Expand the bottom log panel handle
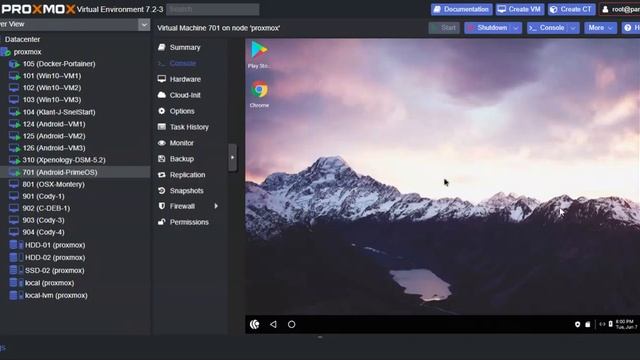 pos(320,337)
